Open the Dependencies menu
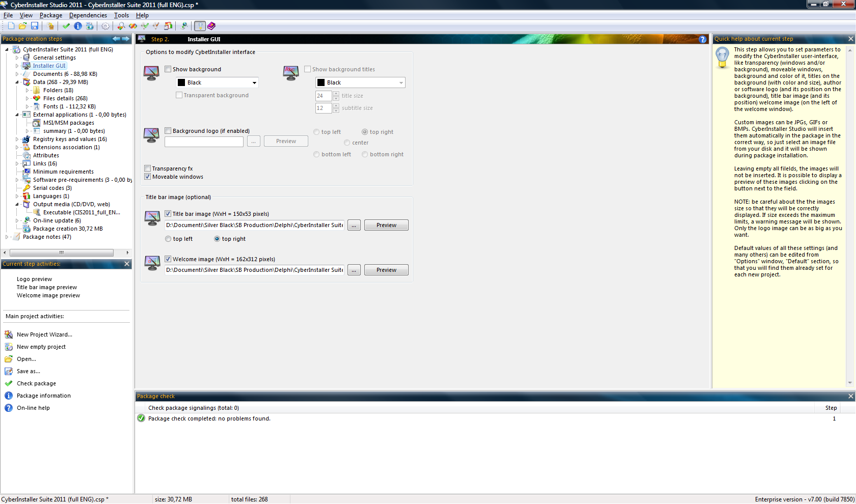The width and height of the screenshot is (856, 504). point(88,15)
